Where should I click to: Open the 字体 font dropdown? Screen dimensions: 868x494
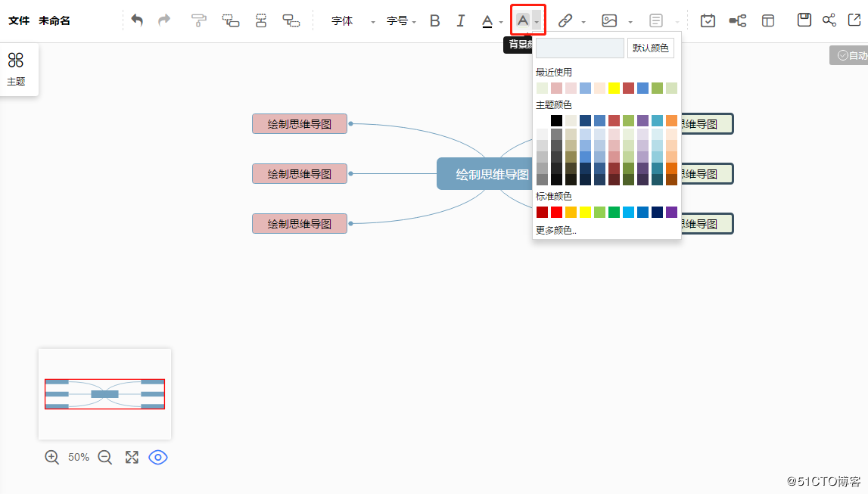pyautogui.click(x=353, y=21)
